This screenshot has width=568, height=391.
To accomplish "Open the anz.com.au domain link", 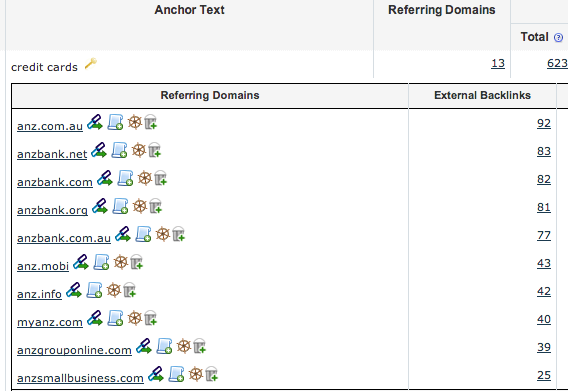I will [x=50, y=126].
